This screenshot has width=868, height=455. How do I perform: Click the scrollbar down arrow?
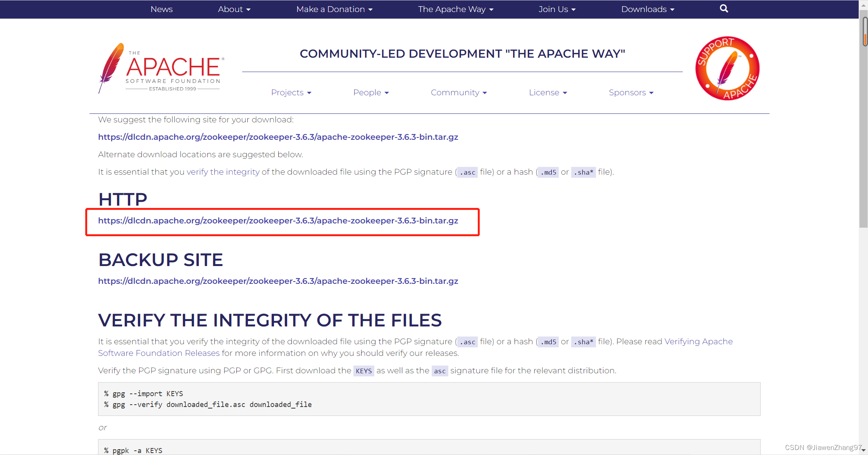(863, 450)
